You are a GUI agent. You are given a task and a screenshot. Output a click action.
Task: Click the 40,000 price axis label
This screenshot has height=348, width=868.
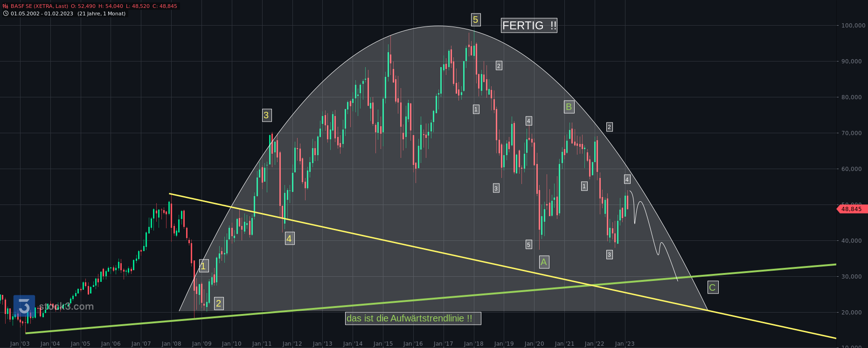click(x=852, y=241)
